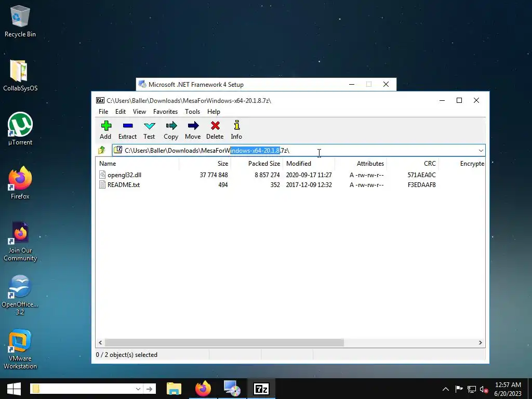This screenshot has height=399, width=532.
Task: Go up one folder level icon
Action: 101,150
